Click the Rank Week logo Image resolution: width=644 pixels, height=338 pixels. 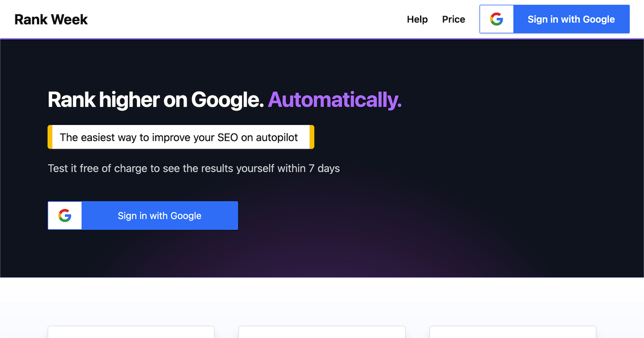coord(51,19)
